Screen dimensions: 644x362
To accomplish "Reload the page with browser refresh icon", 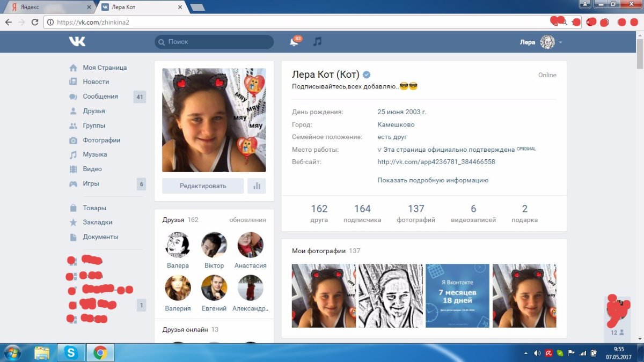I will (x=35, y=22).
